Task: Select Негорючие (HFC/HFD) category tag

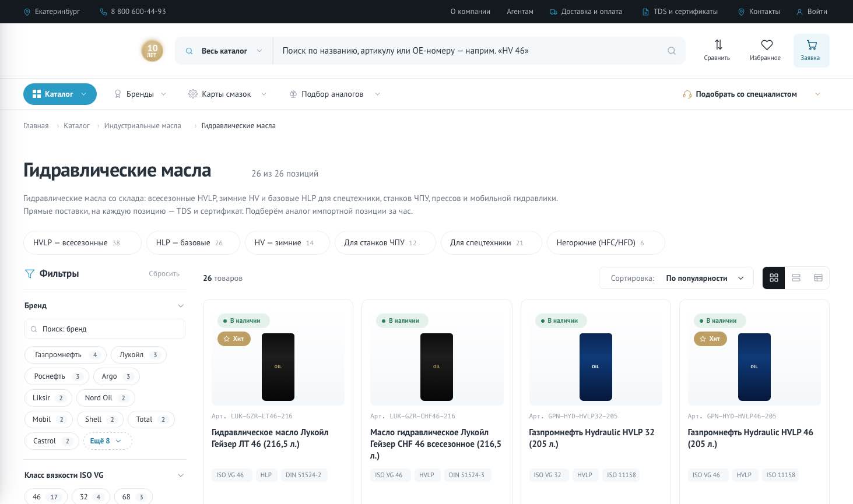Action: 606,242
